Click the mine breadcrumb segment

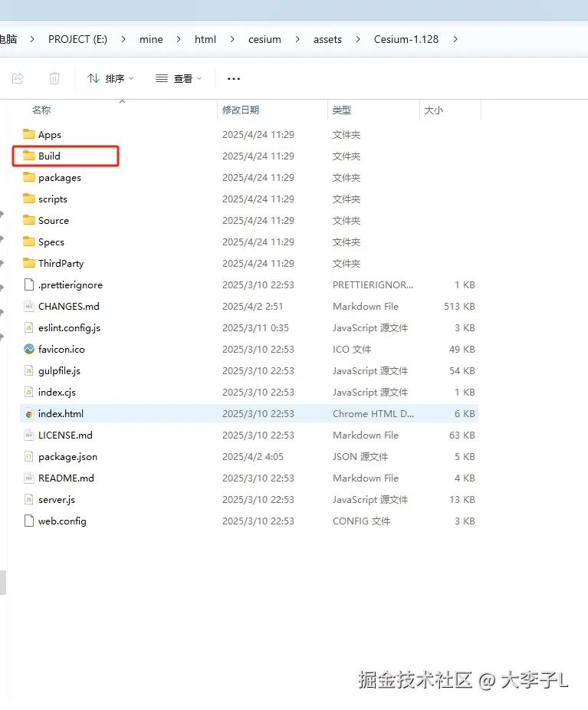pos(151,39)
